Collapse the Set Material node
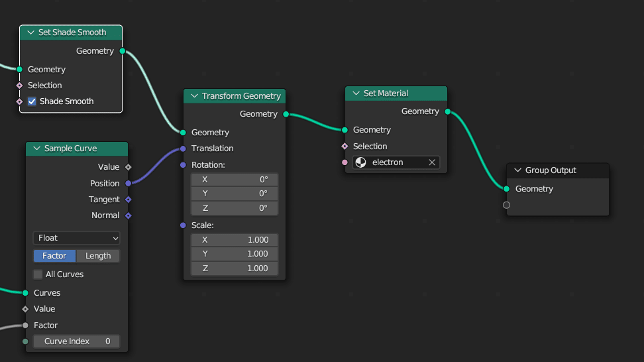This screenshot has height=362, width=644. coord(356,93)
